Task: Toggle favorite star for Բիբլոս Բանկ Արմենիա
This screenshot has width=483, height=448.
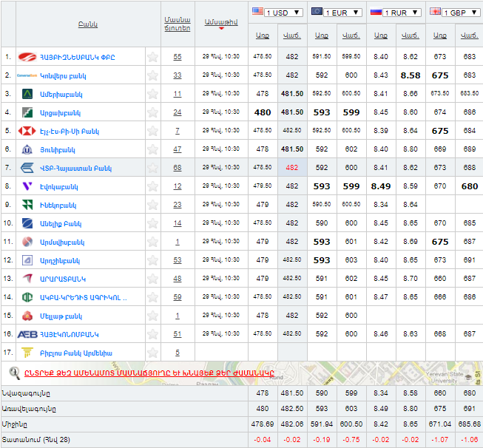Action: [152, 353]
